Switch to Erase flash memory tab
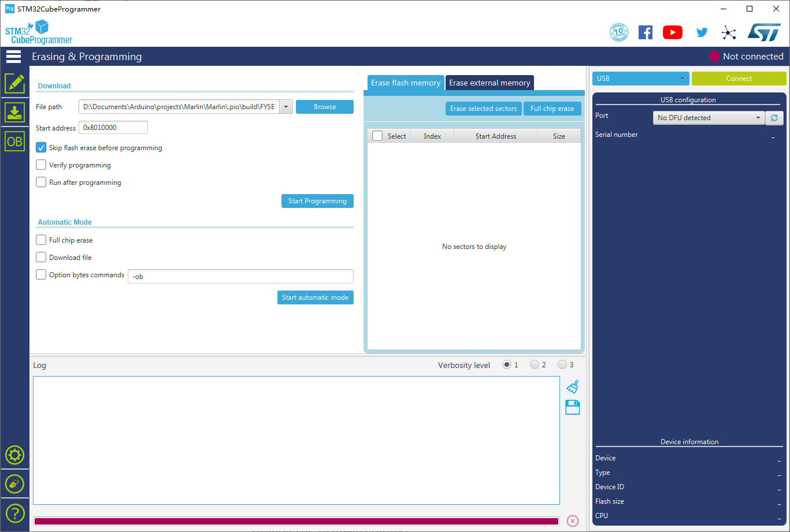This screenshot has height=532, width=790. point(406,83)
